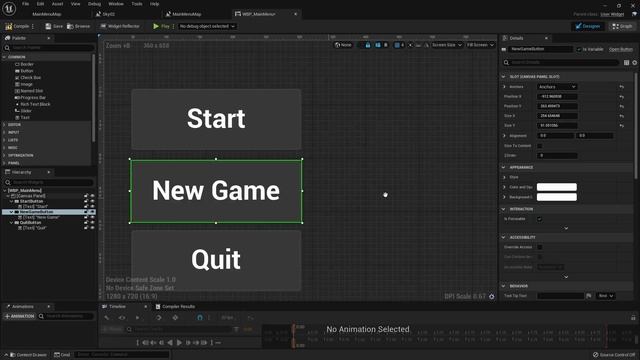Open the Window menu
The image size is (640, 360).
(116, 4)
